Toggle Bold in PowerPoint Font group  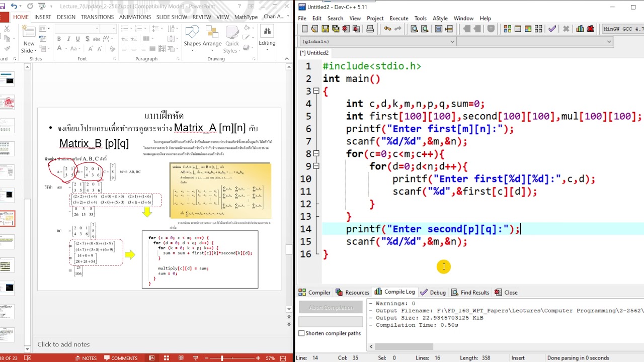(59, 39)
